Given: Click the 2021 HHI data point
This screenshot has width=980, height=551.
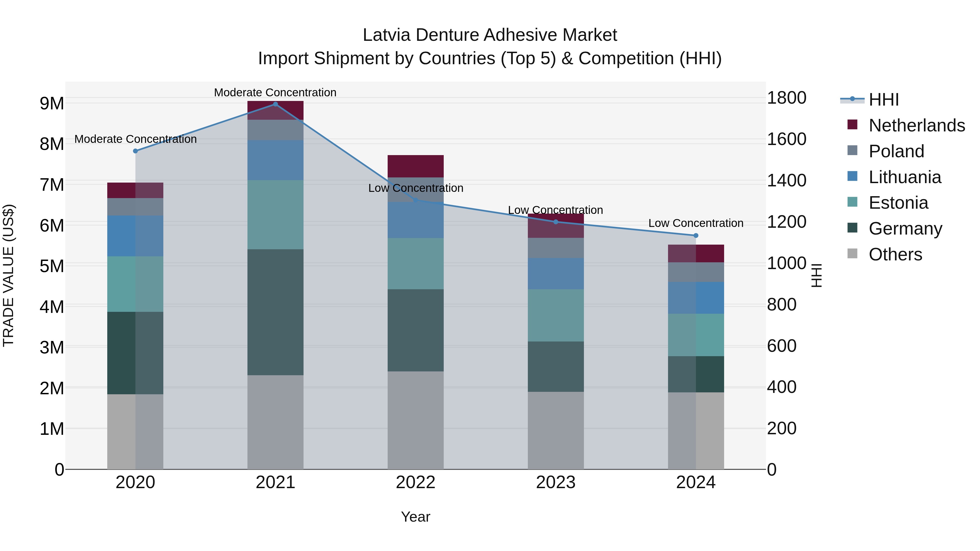Looking at the screenshot, I should (x=275, y=104).
